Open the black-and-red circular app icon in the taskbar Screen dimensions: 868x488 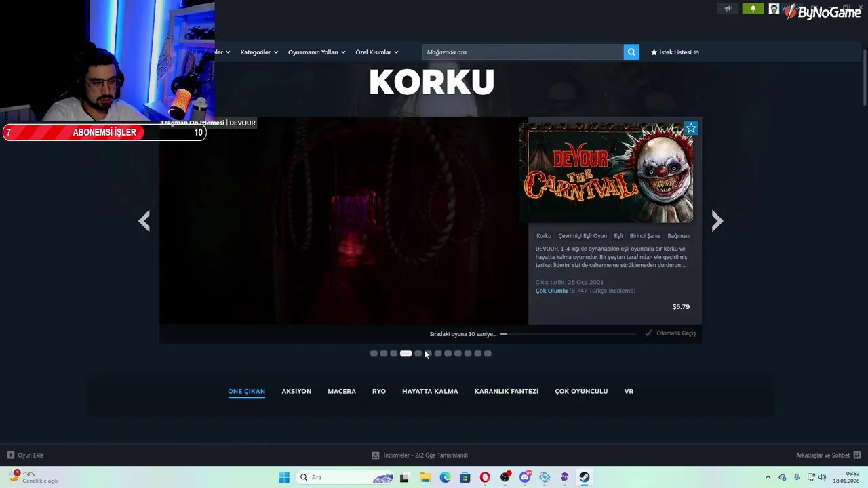tap(505, 477)
